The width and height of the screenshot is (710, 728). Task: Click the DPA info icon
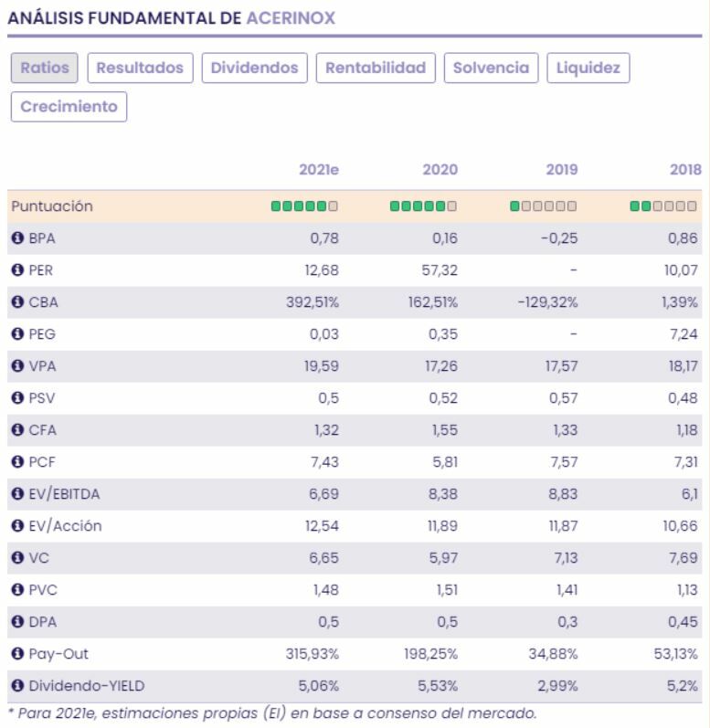16,622
